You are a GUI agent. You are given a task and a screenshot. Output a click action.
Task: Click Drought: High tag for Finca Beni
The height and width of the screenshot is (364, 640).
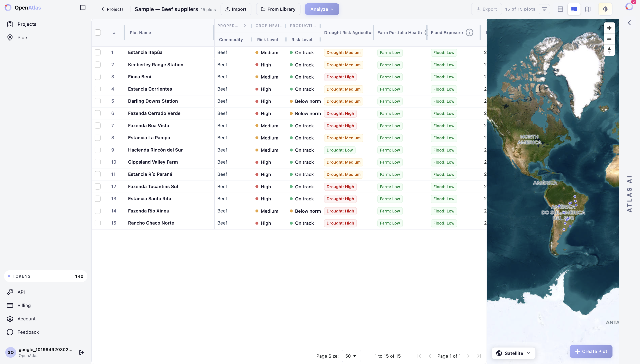click(340, 77)
